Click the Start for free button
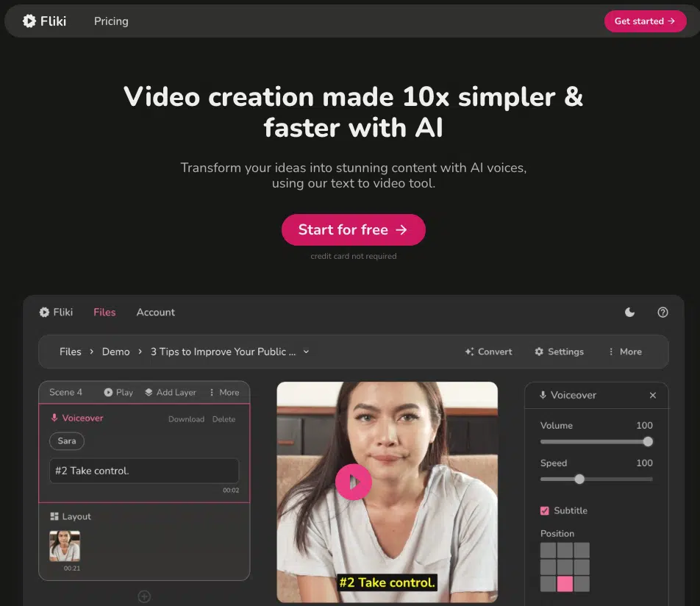700x606 pixels. [x=353, y=229]
